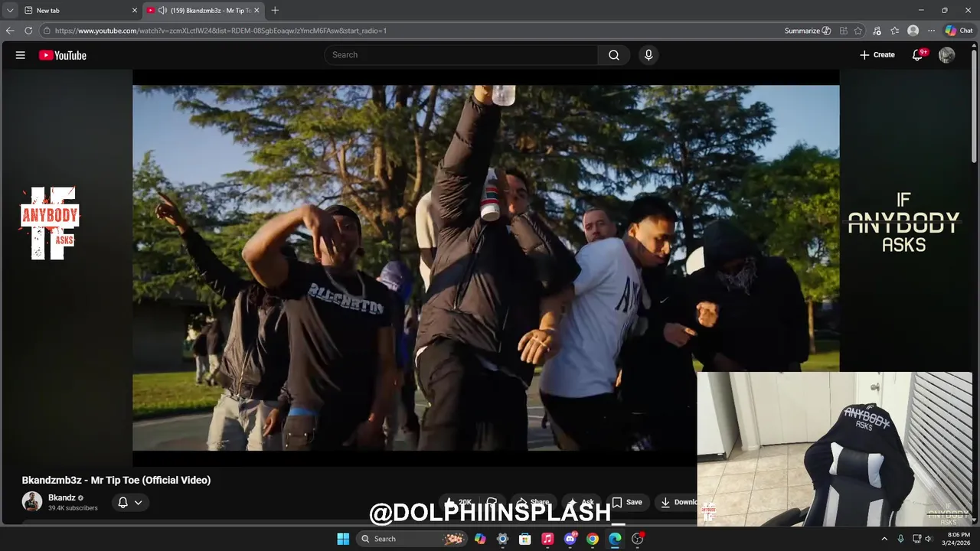
Task: Add this page to favorites star
Action: [x=858, y=31]
